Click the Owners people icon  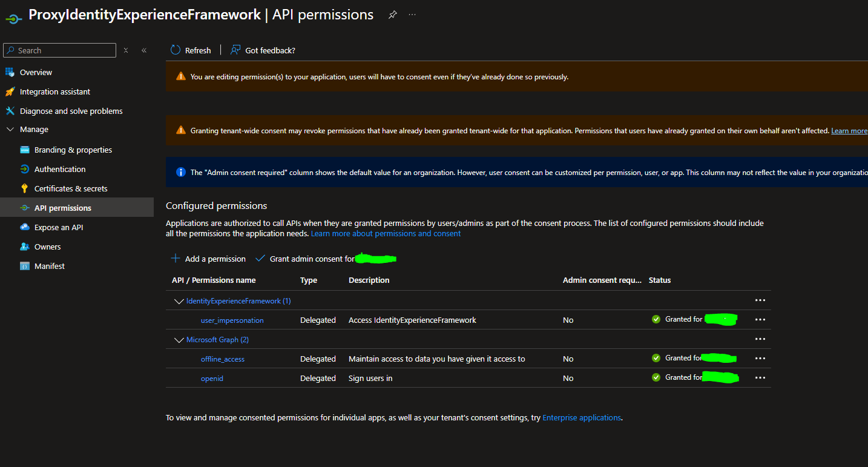25,247
